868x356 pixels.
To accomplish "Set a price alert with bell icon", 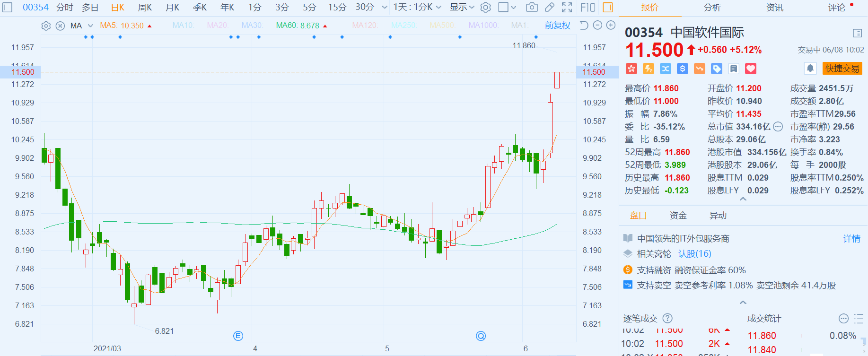I will [x=810, y=69].
